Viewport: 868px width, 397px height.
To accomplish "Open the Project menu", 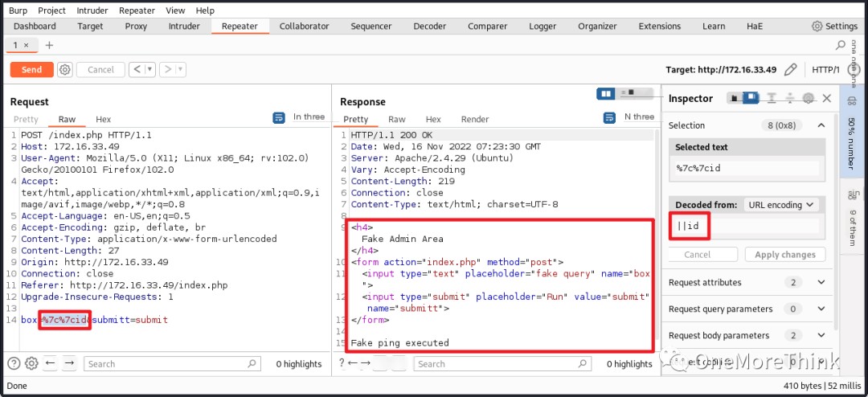I will click(52, 10).
